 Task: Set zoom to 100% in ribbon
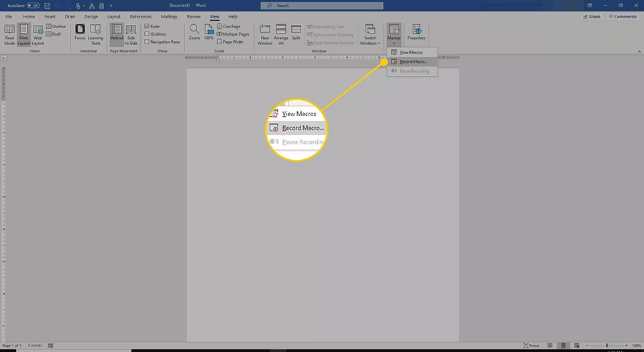pyautogui.click(x=209, y=32)
